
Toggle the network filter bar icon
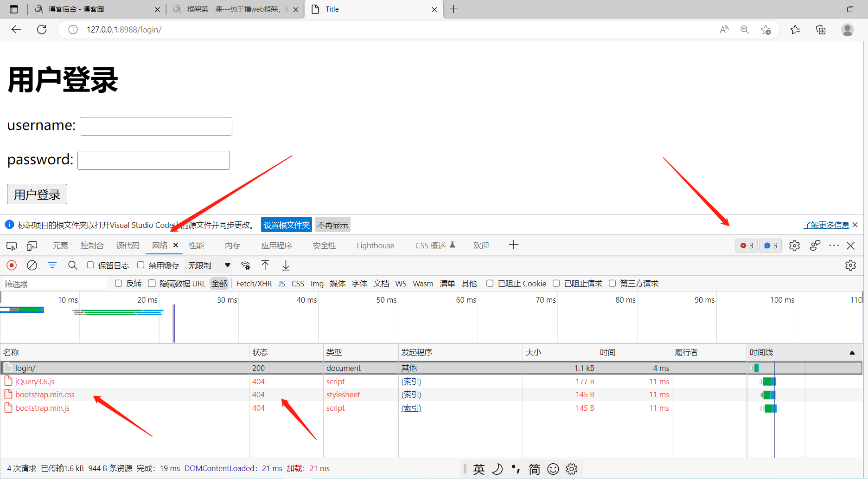coord(52,265)
